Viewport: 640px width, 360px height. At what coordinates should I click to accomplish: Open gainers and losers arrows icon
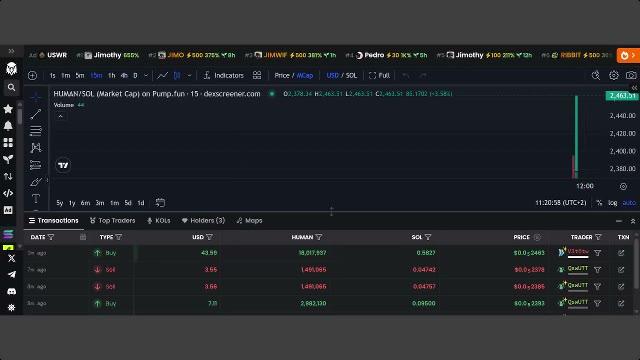[8, 176]
